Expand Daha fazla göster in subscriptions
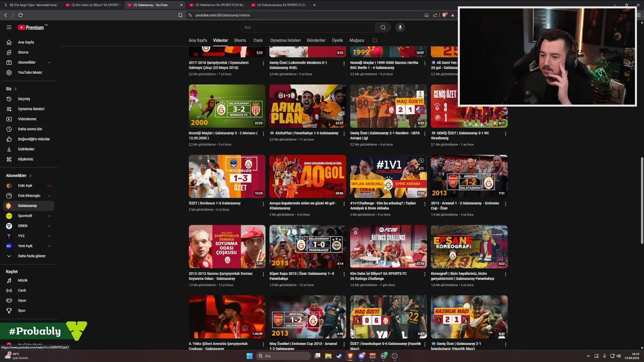This screenshot has width=644, height=362. 27,256
